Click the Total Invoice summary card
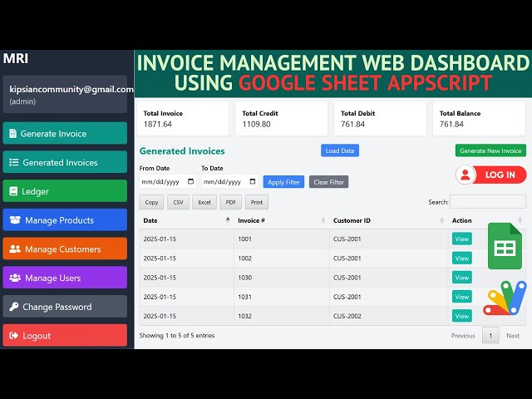The image size is (532, 399). click(x=183, y=118)
